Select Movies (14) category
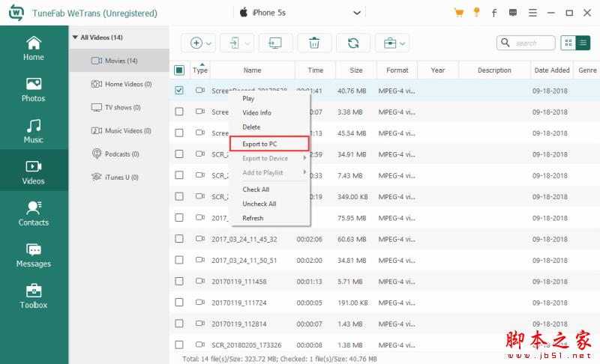Viewport: 600px width, 364px height. point(119,61)
